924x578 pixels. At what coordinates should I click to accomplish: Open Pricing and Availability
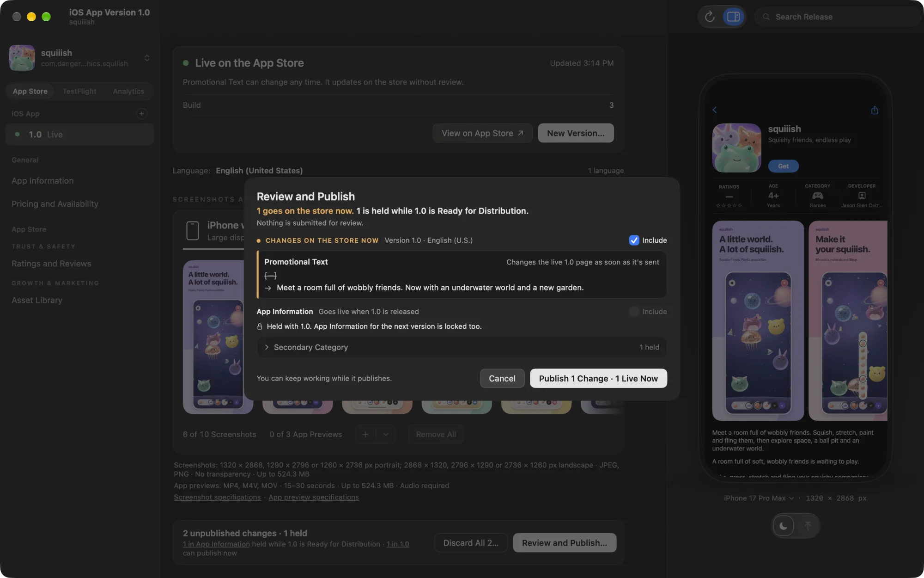click(55, 204)
